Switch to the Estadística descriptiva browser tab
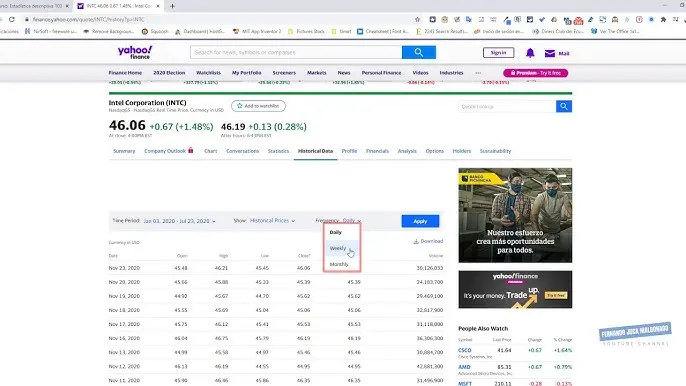Image resolution: width=686 pixels, height=386 pixels. (33, 6)
